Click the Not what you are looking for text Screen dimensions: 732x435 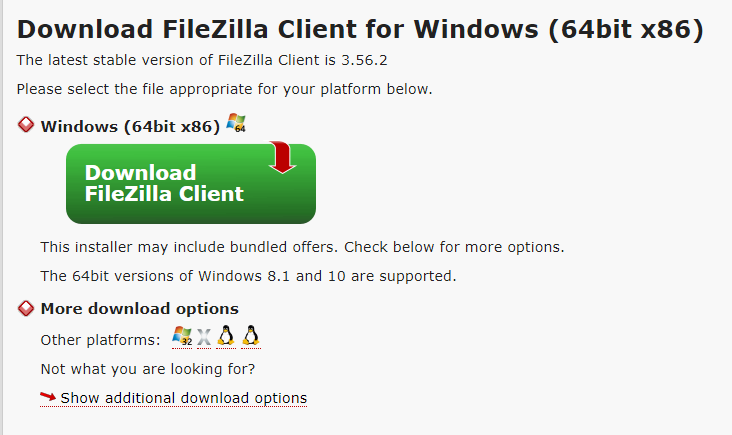148,369
